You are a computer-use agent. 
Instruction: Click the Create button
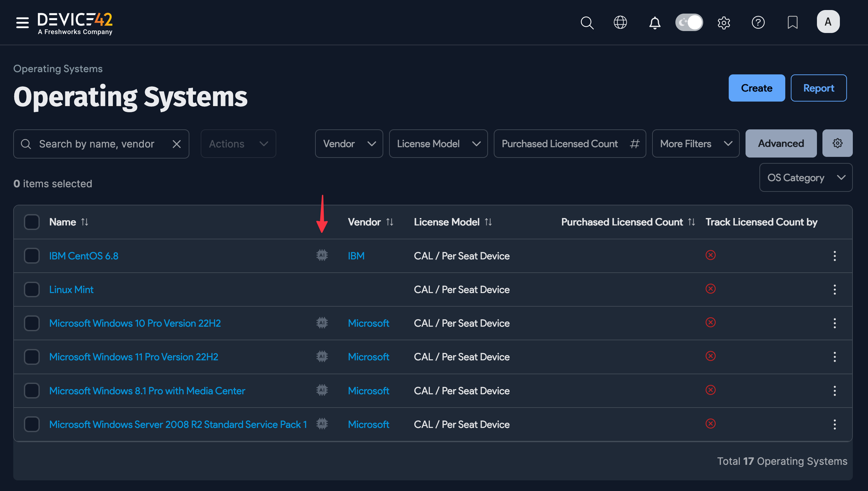(x=757, y=88)
